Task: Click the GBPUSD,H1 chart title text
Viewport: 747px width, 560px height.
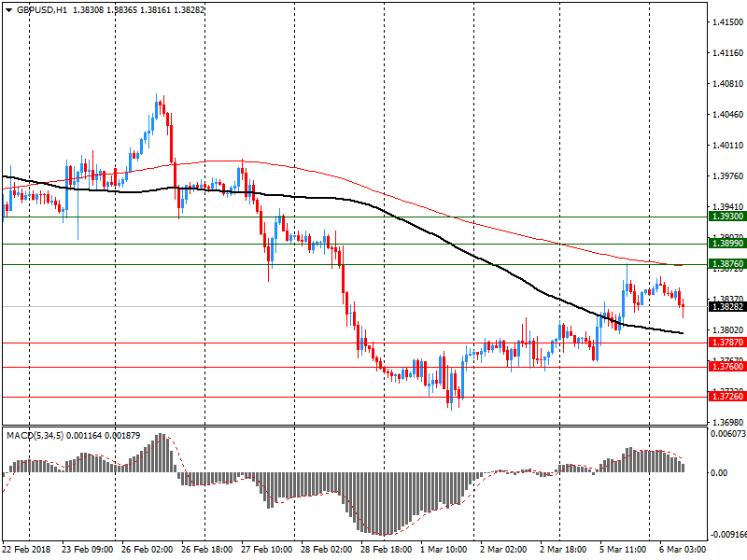Action: pyautogui.click(x=42, y=9)
